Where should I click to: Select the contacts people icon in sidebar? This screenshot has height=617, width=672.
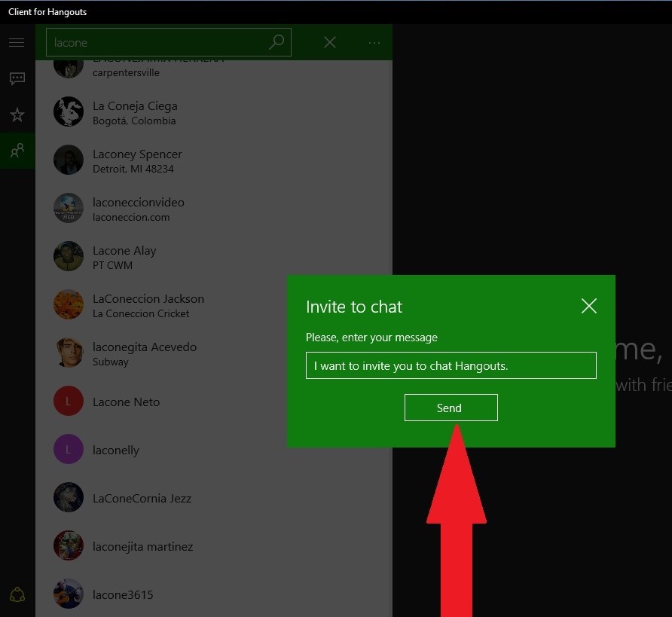click(17, 151)
